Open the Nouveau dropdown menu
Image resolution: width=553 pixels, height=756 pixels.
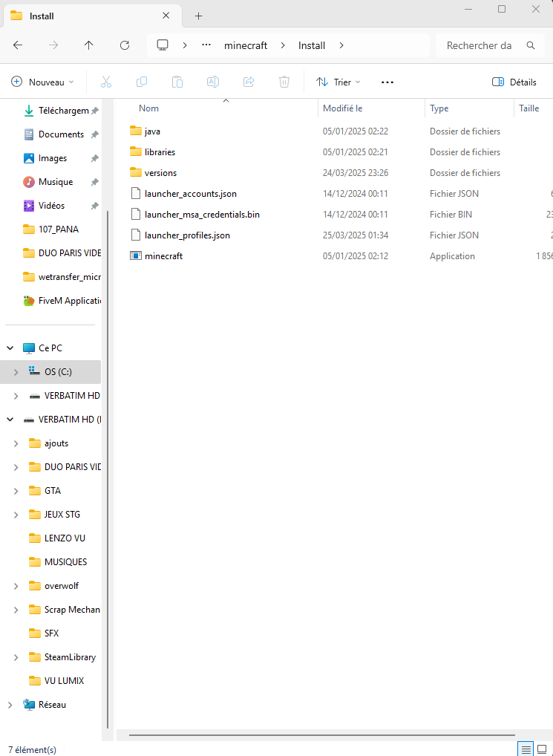[42, 82]
